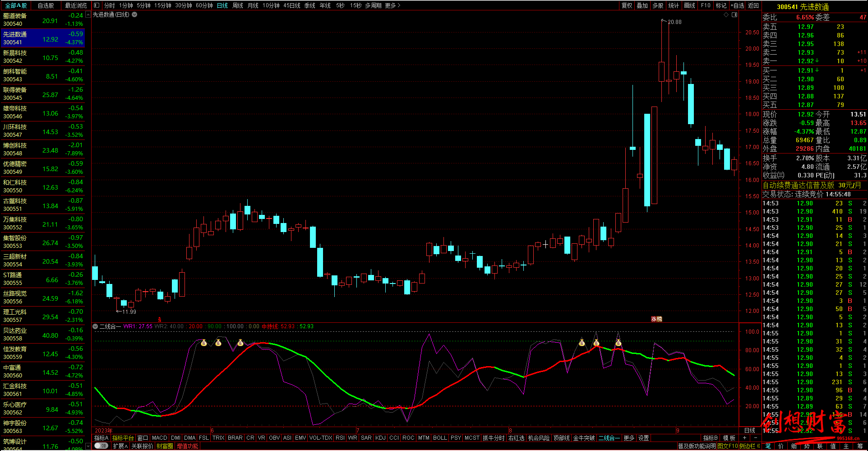Open 增值功能 link

pos(187,446)
